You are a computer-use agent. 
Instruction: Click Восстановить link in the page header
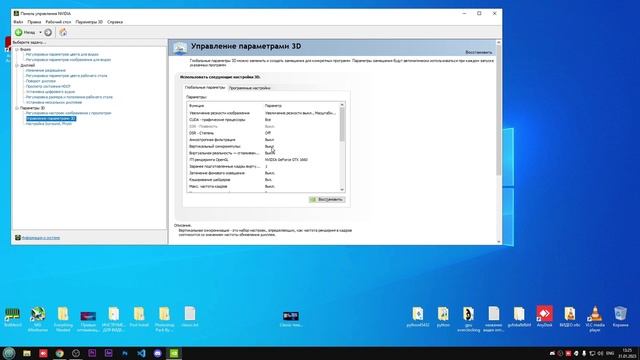point(479,52)
